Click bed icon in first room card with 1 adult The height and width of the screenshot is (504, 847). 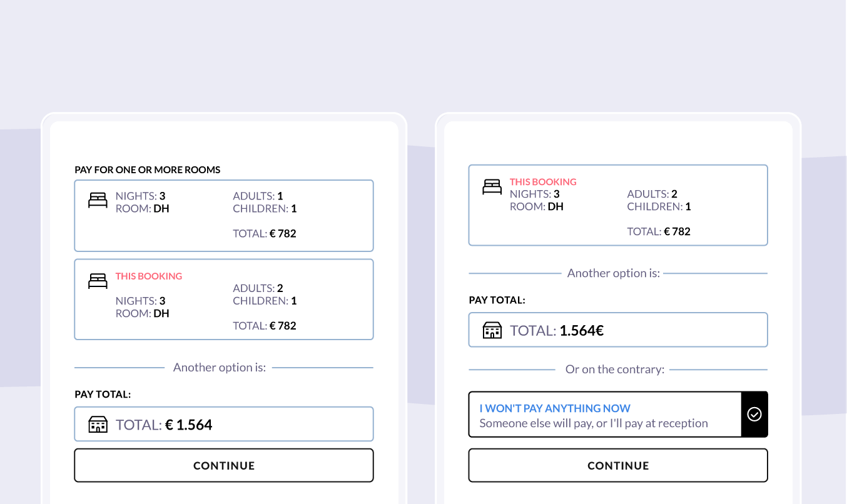(98, 200)
